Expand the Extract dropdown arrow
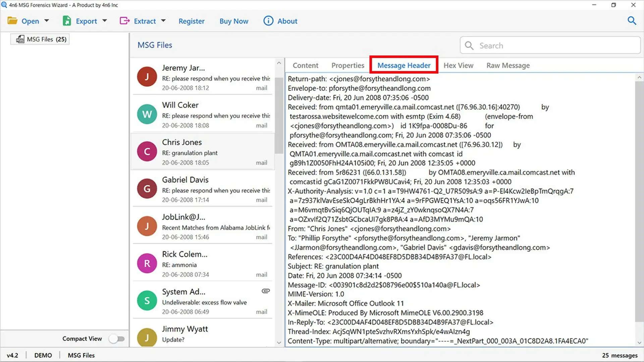The image size is (644, 362). coord(163,21)
